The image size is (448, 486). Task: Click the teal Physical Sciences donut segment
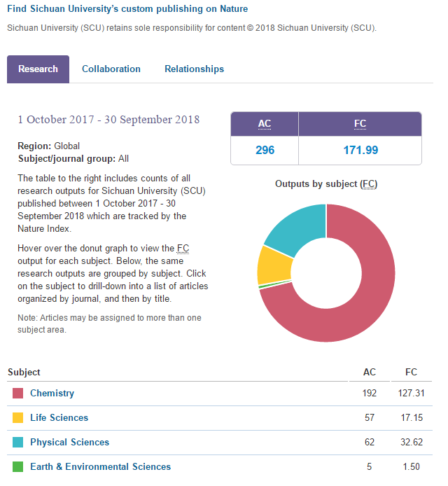coord(300,228)
